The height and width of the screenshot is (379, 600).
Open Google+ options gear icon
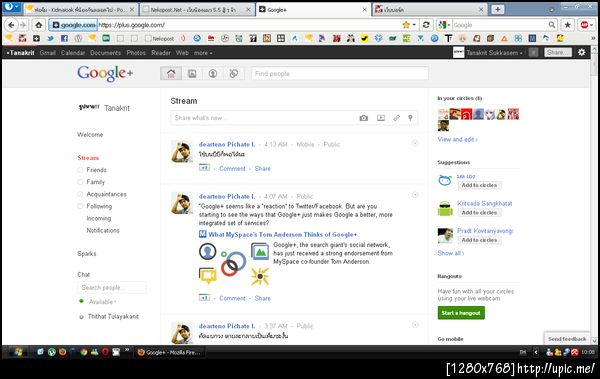click(x=582, y=52)
